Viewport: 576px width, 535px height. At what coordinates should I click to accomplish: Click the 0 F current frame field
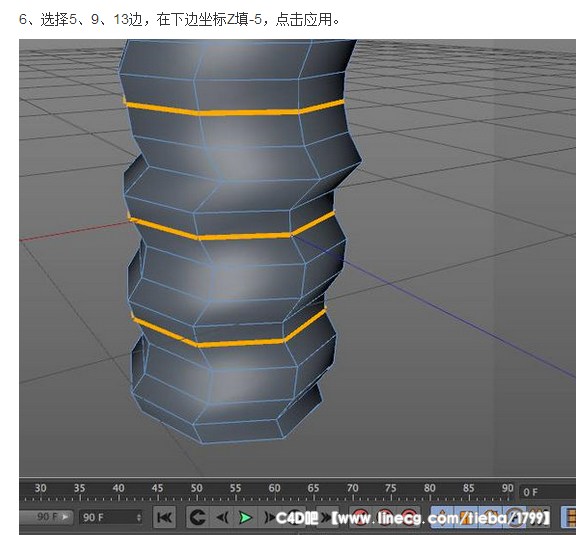[x=547, y=492]
